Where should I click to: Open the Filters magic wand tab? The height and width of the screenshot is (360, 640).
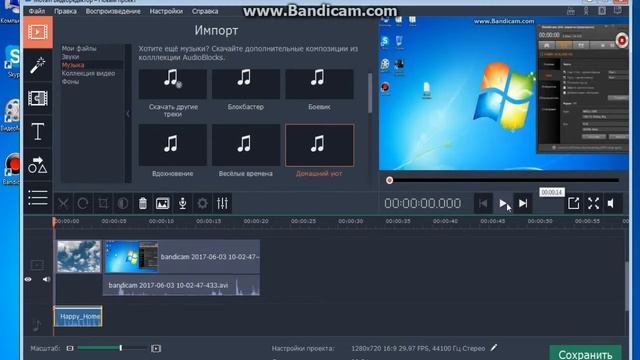38,66
